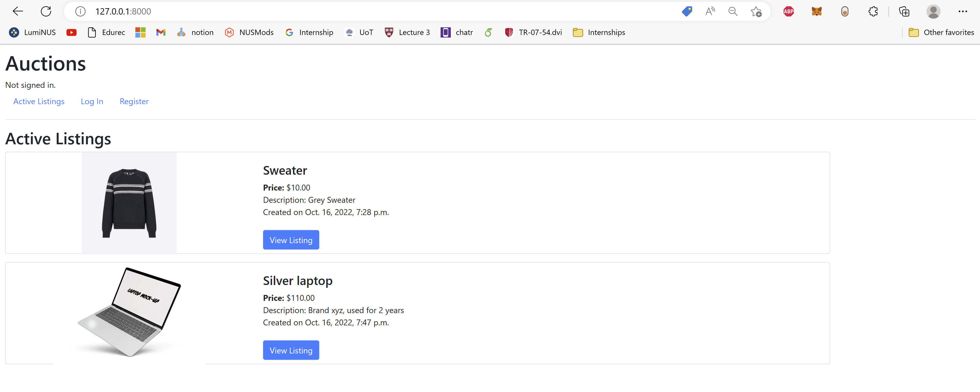Go to the Active Listings nav link
The width and height of the screenshot is (980, 392).
39,102
